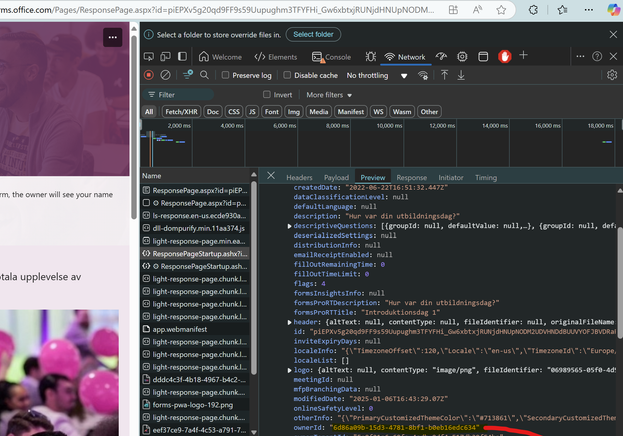Click the record network log button
The width and height of the screenshot is (623, 436).
pos(149,75)
